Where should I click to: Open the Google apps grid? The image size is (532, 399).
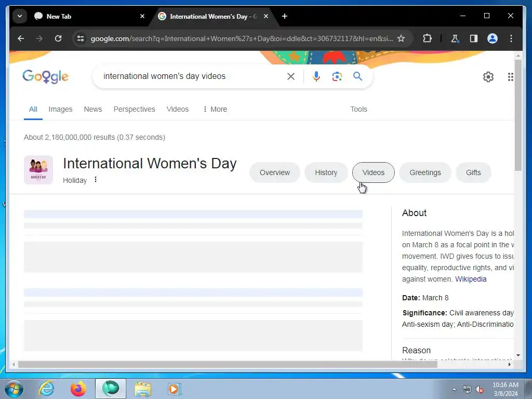tap(510, 77)
